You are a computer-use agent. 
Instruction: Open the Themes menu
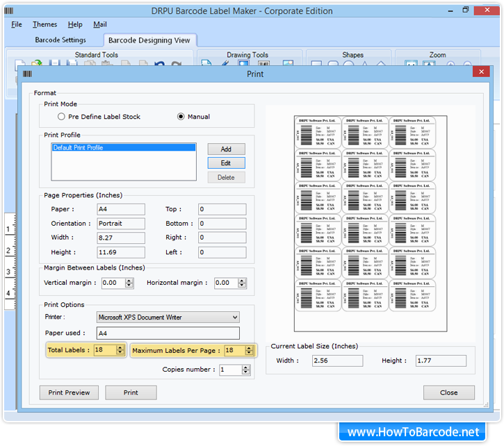pos(44,24)
